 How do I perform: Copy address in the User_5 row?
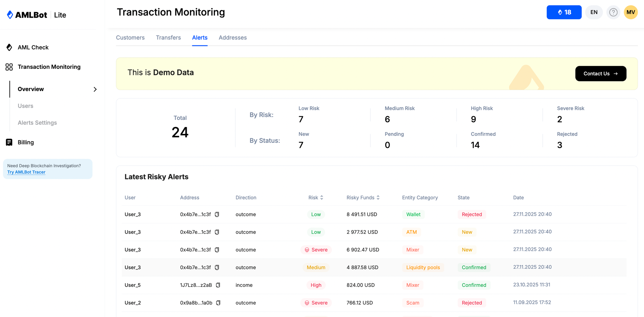click(x=218, y=285)
